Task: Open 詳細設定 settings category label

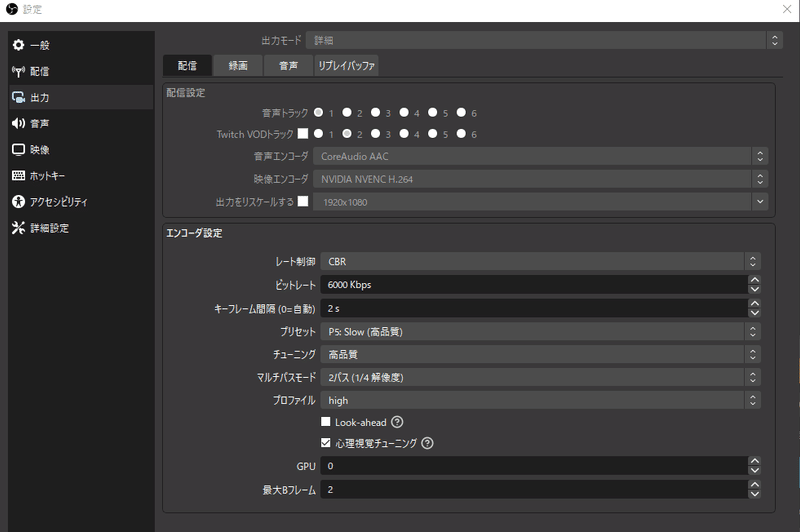Action: (x=49, y=228)
